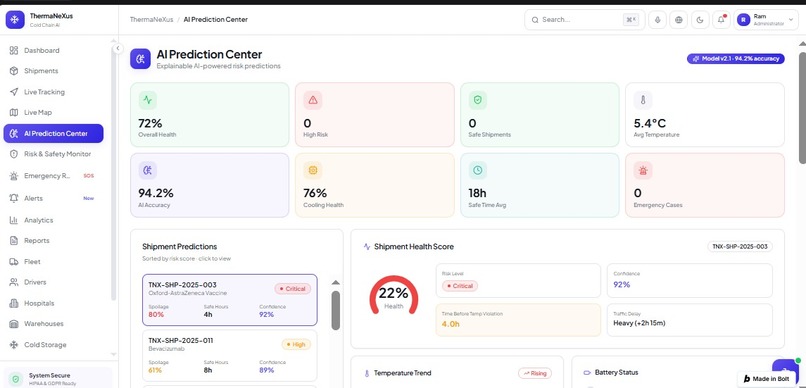
Task: Click the Emergency Cases siren icon
Action: (643, 170)
